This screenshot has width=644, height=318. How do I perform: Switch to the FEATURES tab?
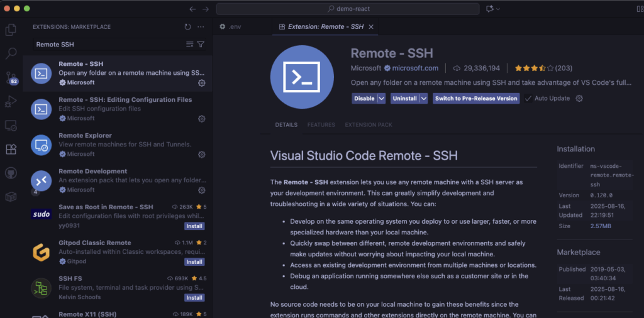pyautogui.click(x=321, y=125)
